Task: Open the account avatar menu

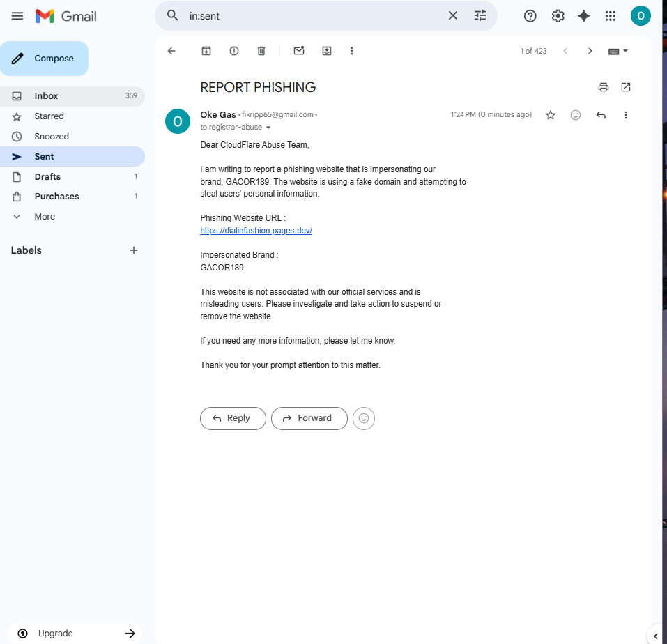Action: point(641,16)
